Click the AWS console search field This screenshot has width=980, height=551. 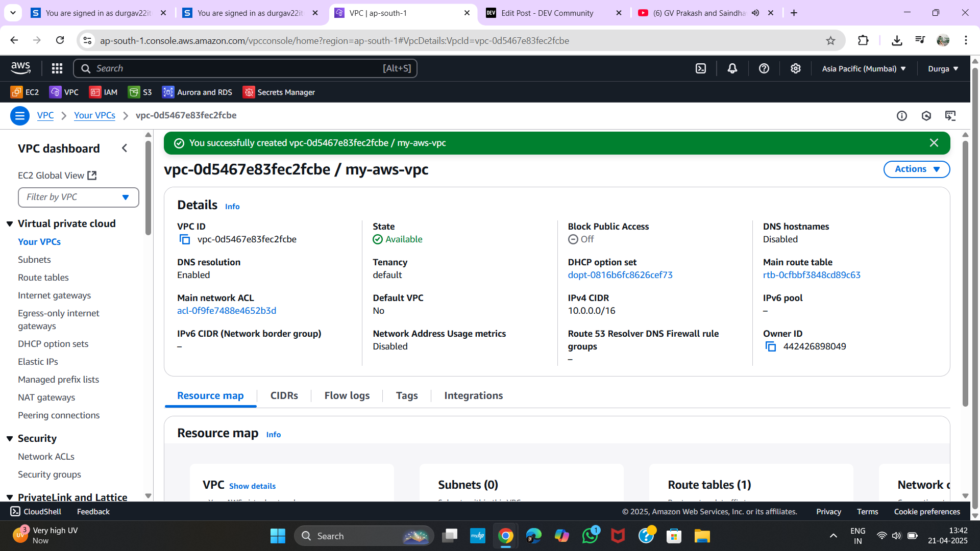pyautogui.click(x=245, y=68)
